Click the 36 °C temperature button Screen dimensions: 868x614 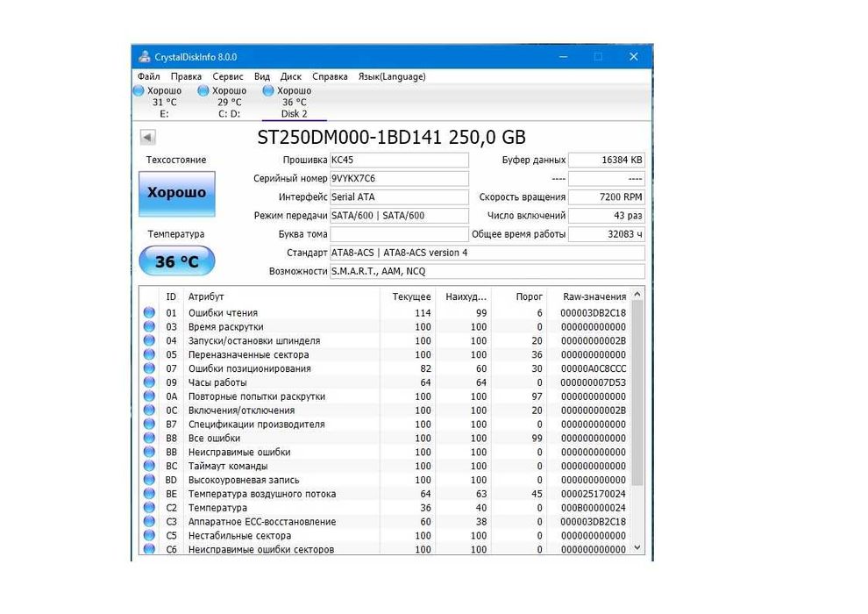pos(176,261)
